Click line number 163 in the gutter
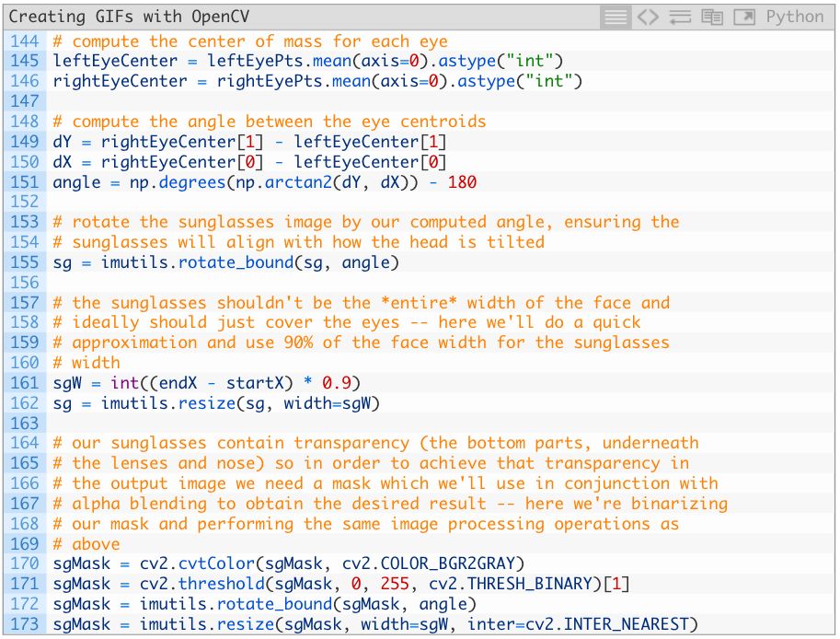This screenshot has width=840, height=639. tap(25, 424)
